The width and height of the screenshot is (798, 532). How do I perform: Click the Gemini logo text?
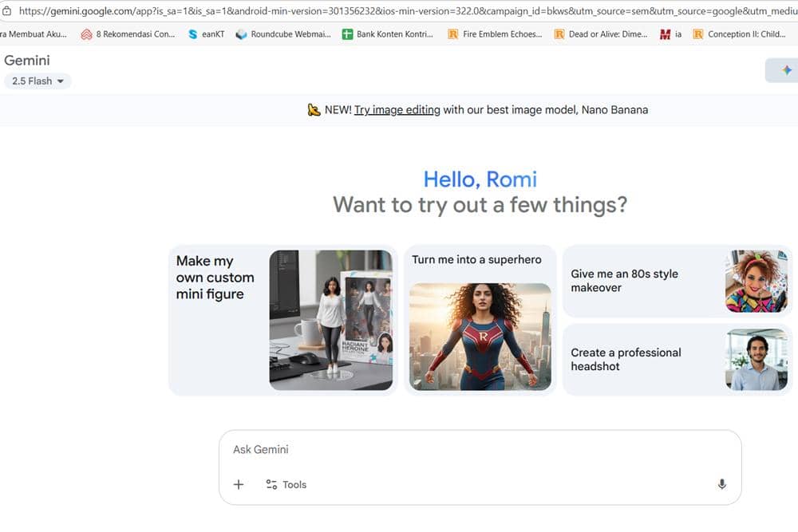[x=27, y=61]
